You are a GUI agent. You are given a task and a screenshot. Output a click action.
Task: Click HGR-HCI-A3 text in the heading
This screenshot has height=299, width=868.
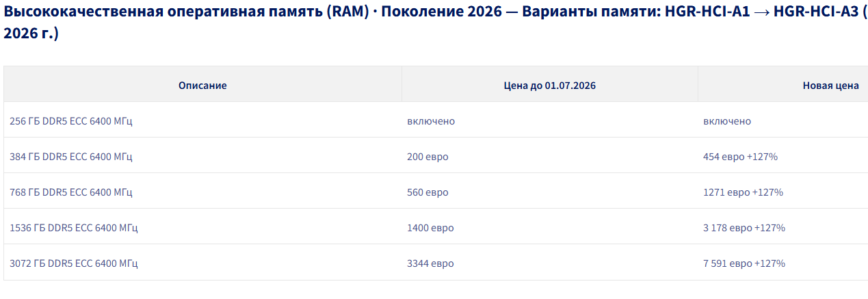point(815,14)
